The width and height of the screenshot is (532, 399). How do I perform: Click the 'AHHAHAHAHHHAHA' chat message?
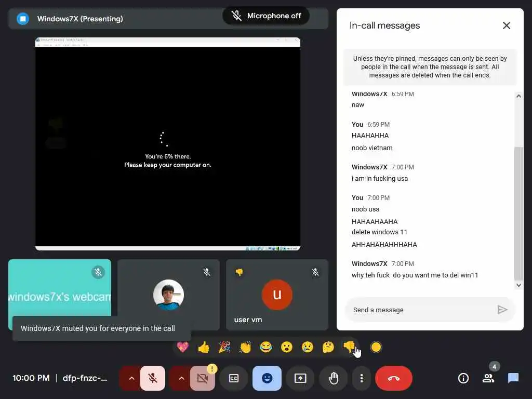coord(384,244)
